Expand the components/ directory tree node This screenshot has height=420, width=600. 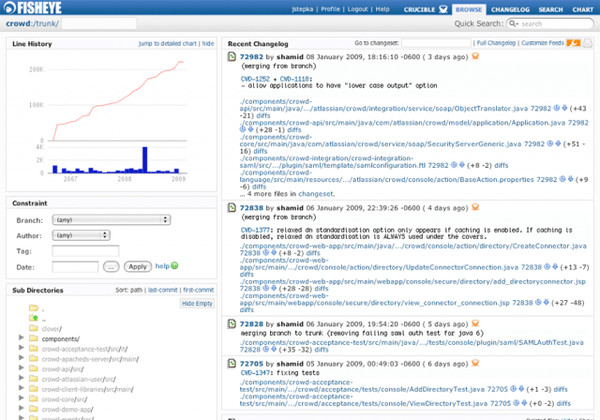[23, 339]
